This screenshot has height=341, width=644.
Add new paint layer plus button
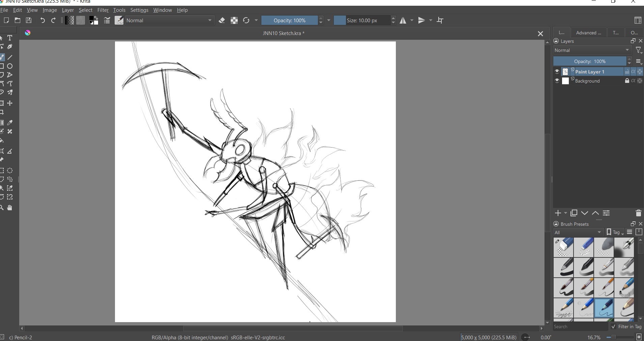pos(558,213)
